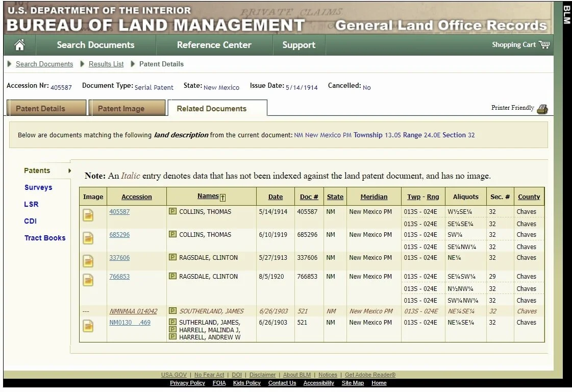Image resolution: width=572 pixels, height=392 pixels.
Task: Sort table by State column
Action: (x=335, y=197)
